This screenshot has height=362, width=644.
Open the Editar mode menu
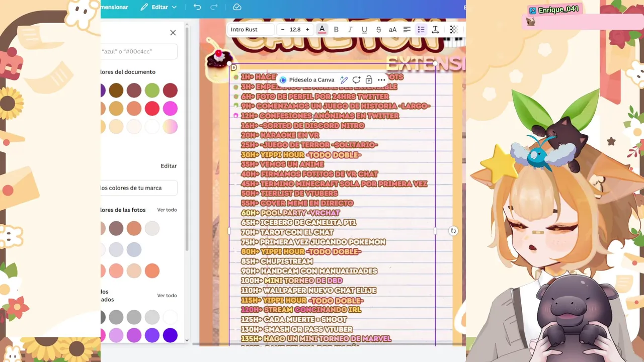pos(158,7)
